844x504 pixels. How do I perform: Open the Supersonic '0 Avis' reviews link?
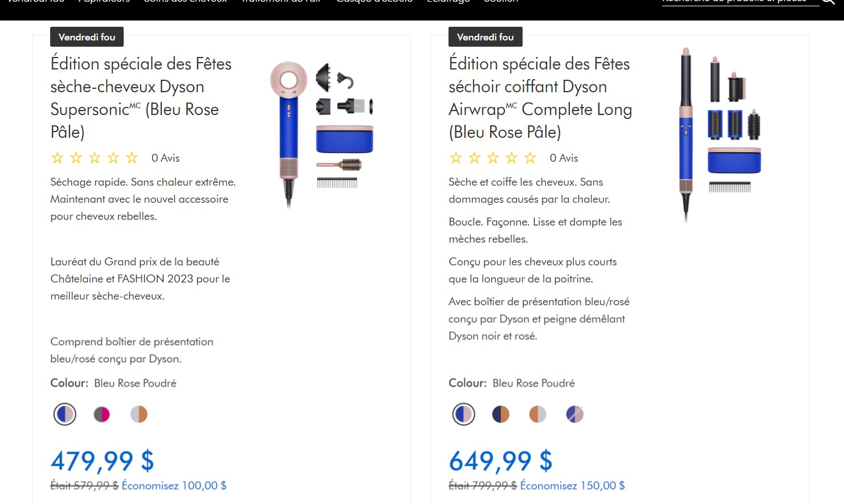click(x=165, y=158)
